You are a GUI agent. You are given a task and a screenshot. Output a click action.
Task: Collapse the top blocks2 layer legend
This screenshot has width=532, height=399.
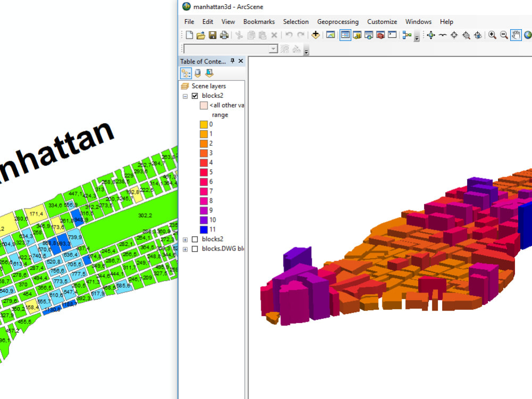point(185,95)
